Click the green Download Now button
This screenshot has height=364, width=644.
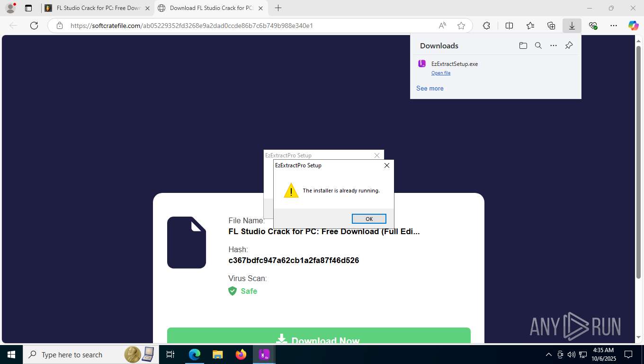click(319, 336)
